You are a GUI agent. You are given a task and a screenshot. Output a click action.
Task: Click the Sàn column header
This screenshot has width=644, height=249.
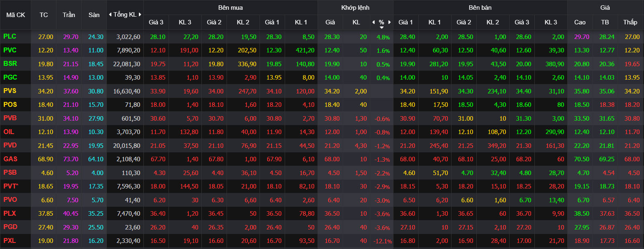tap(94, 15)
